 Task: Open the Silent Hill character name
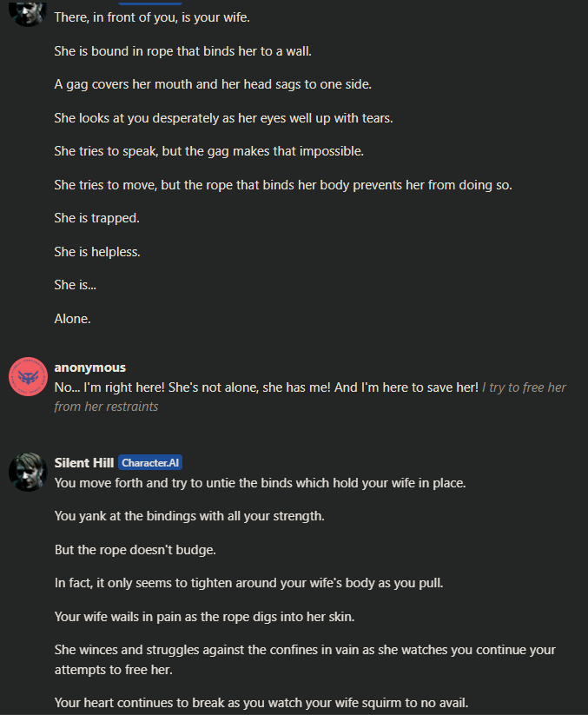point(84,463)
